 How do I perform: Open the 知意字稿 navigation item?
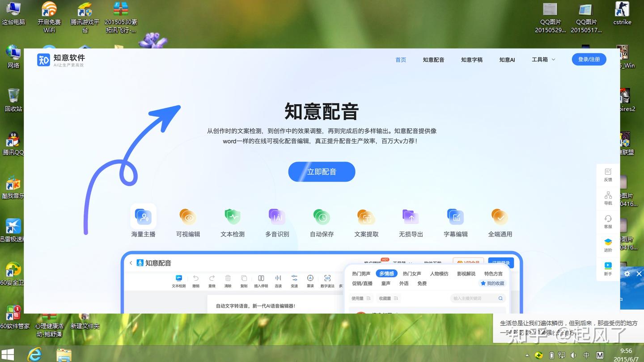(x=472, y=59)
